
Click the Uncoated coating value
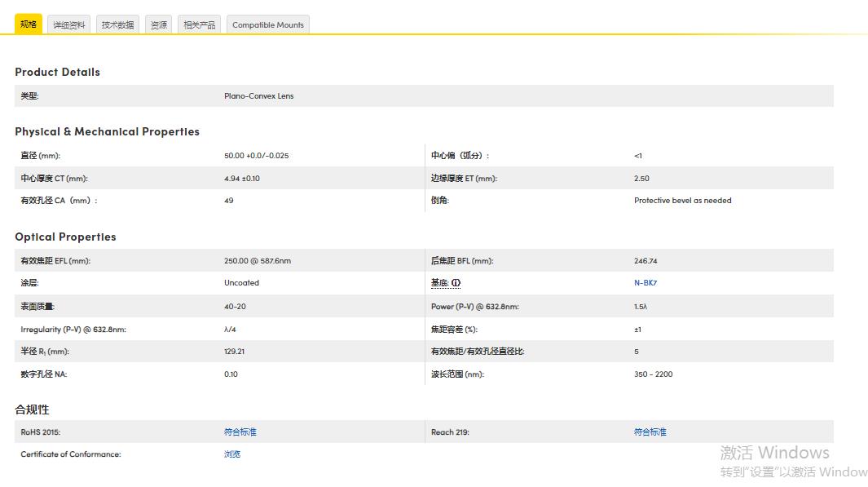click(x=239, y=283)
